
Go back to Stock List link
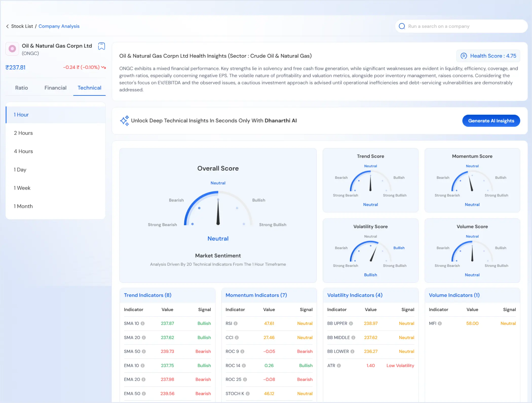[22, 26]
